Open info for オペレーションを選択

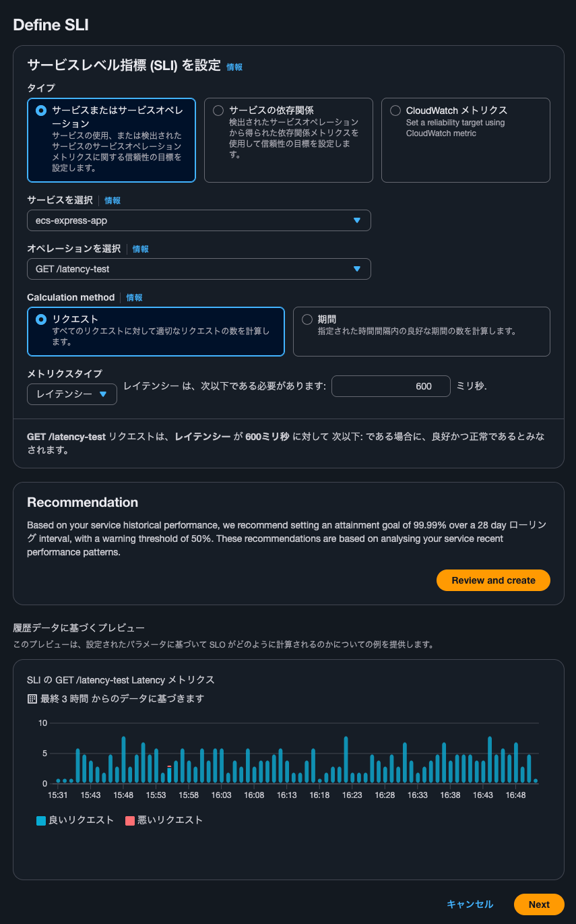pyautogui.click(x=140, y=249)
